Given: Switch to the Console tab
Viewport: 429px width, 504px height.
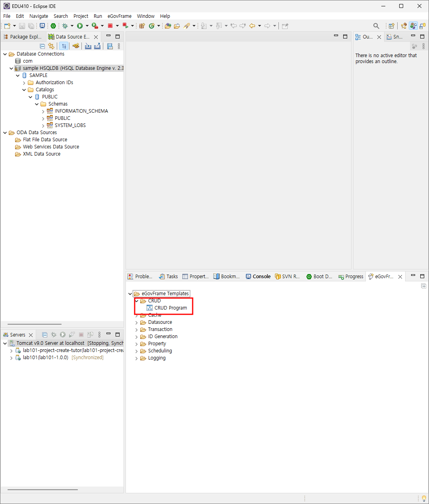Looking at the screenshot, I should pyautogui.click(x=258, y=277).
